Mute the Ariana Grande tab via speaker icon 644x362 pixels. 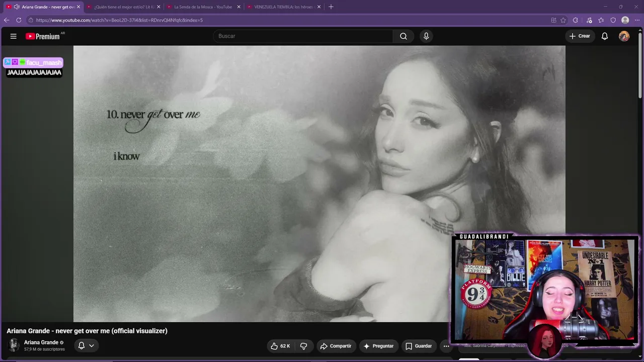pos(17,7)
